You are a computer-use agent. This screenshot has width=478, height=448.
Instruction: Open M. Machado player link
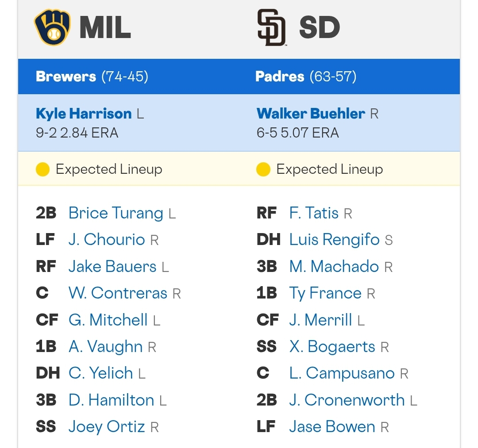pyautogui.click(x=334, y=267)
